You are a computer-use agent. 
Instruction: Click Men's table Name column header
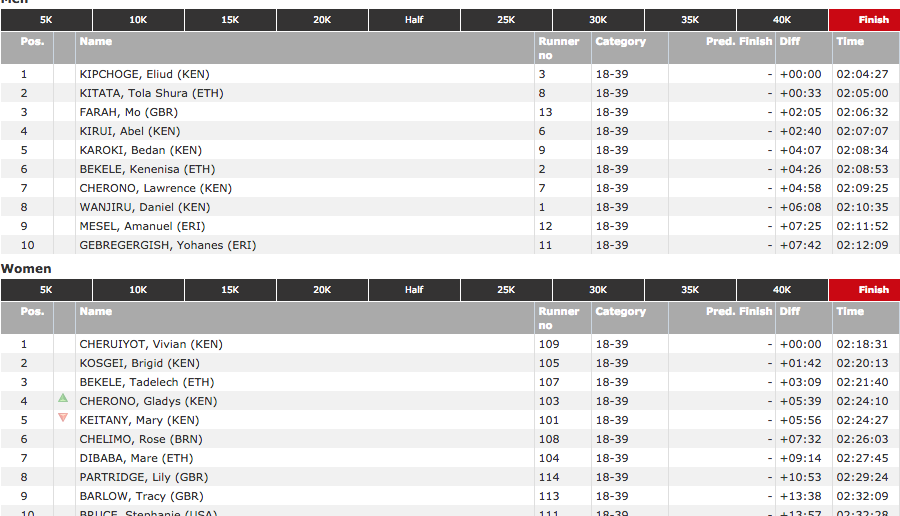point(96,42)
